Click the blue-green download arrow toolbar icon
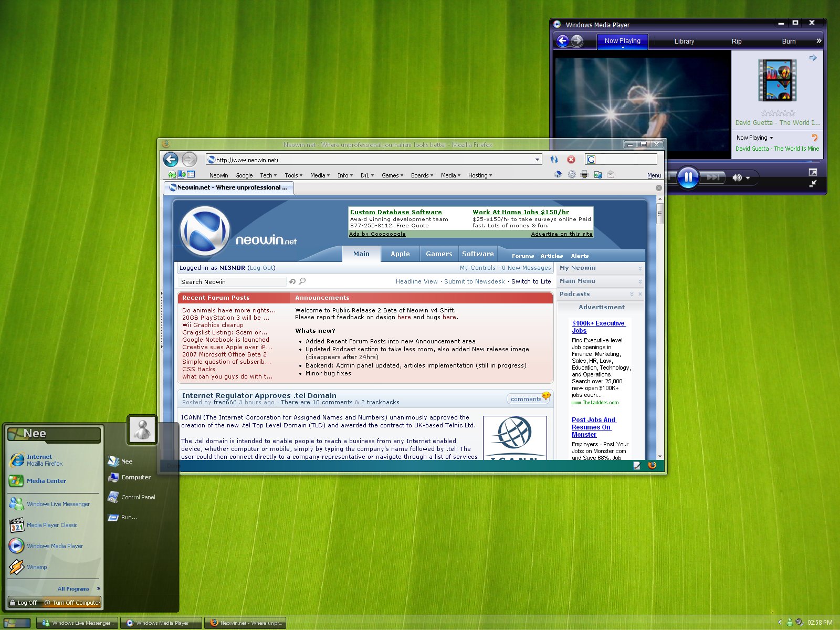 [x=597, y=174]
